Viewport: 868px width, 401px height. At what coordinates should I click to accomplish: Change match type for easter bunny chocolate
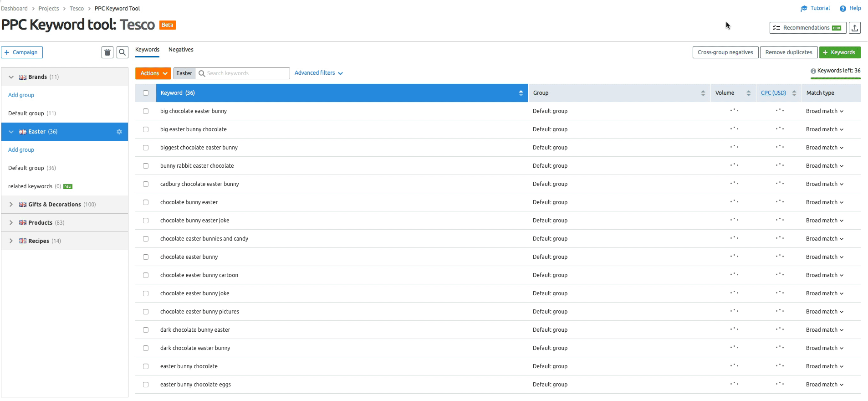825,366
